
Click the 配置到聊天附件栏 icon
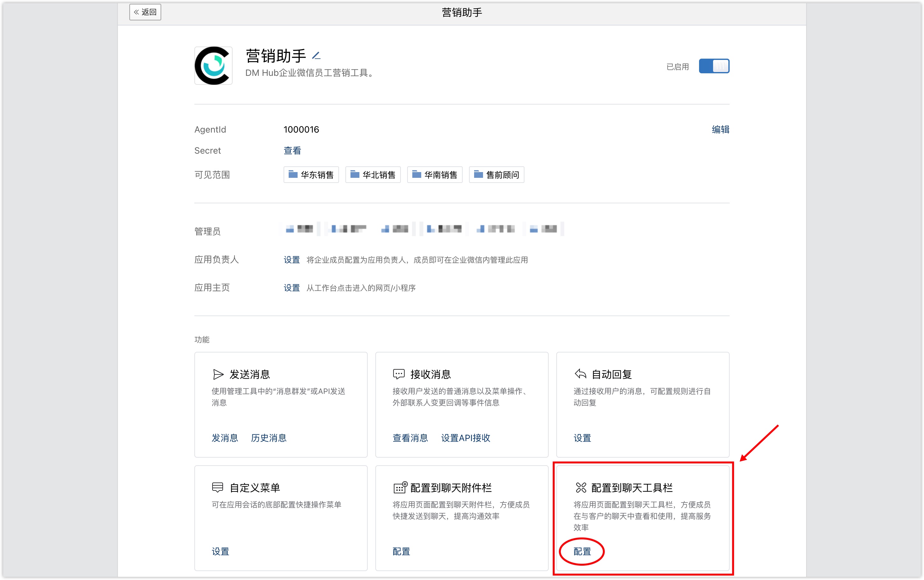pos(400,487)
